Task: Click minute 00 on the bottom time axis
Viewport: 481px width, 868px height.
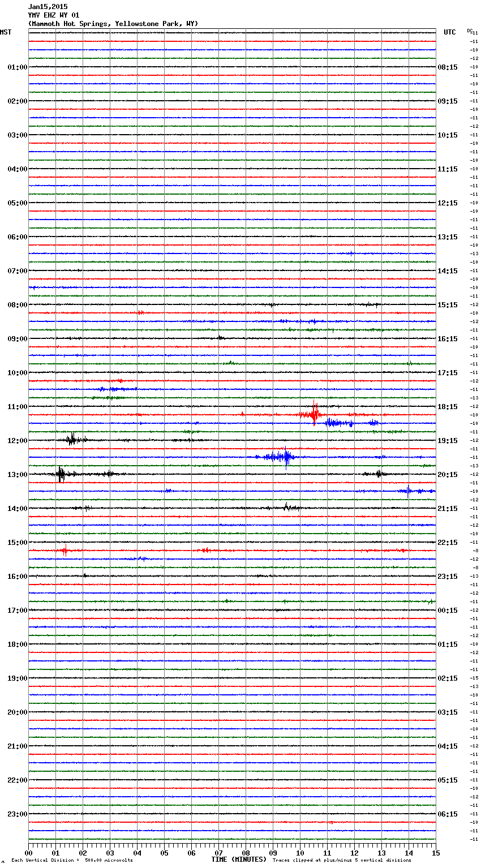Action: point(28,853)
